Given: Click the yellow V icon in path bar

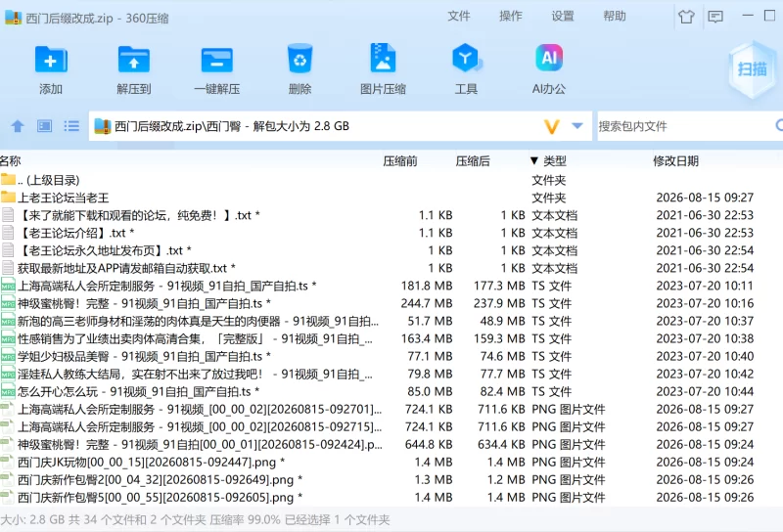Looking at the screenshot, I should pyautogui.click(x=552, y=126).
